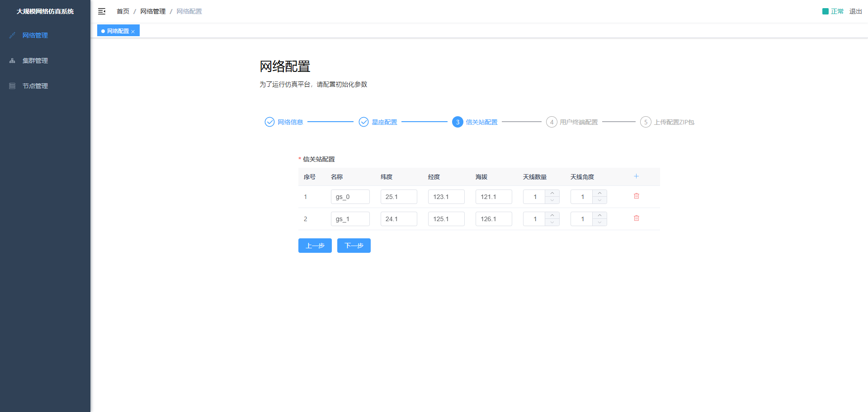Close the 网络配置 tab with x icon
The width and height of the screenshot is (868, 412).
coord(133,32)
